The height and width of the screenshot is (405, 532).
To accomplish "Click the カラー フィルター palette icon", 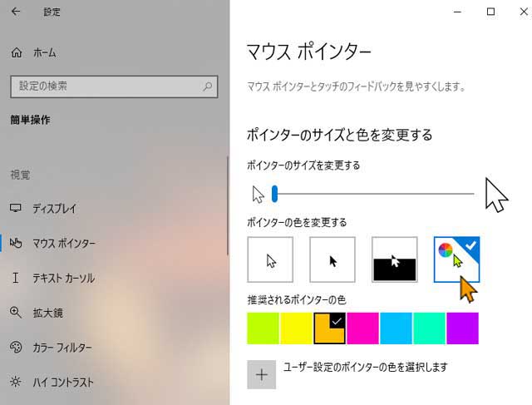I will click(16, 348).
